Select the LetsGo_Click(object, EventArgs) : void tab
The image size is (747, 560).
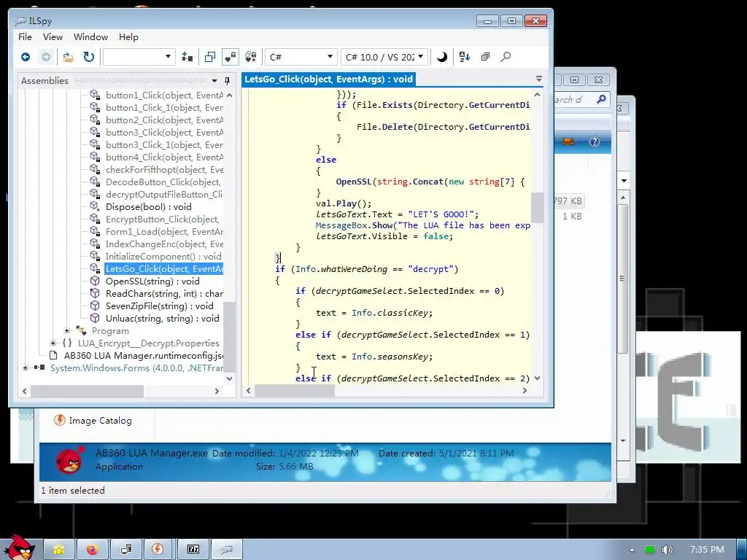click(328, 79)
